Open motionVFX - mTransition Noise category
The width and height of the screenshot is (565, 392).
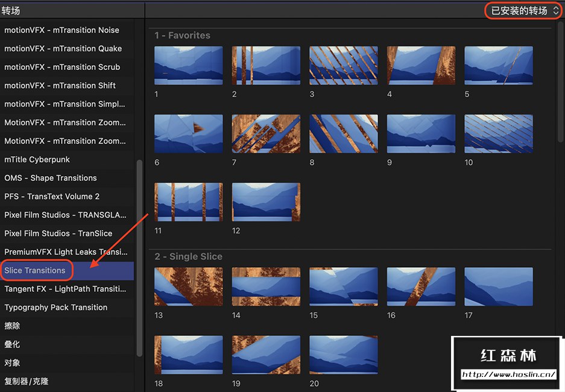click(x=62, y=30)
